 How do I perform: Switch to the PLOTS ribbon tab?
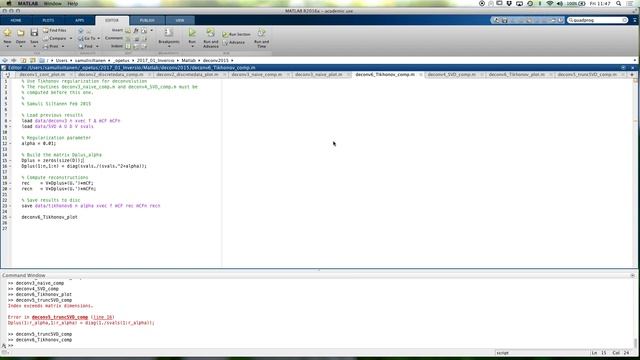coord(48,20)
